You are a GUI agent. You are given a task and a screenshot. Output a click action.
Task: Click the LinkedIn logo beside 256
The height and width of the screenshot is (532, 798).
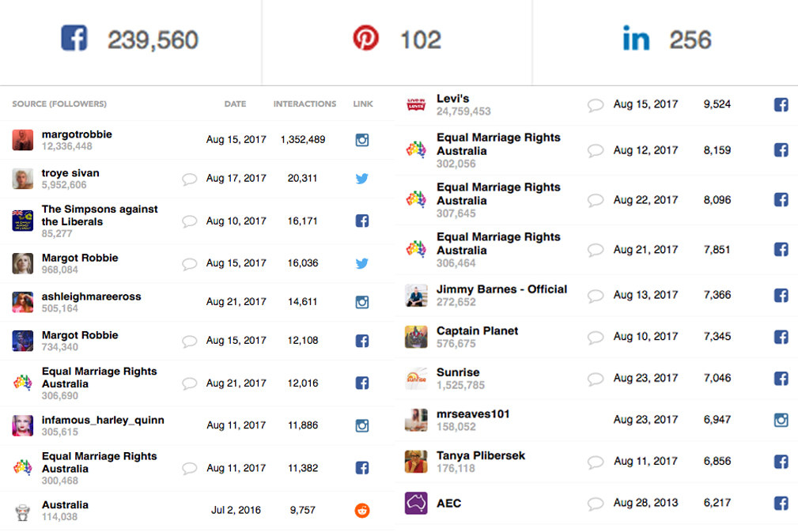point(636,38)
